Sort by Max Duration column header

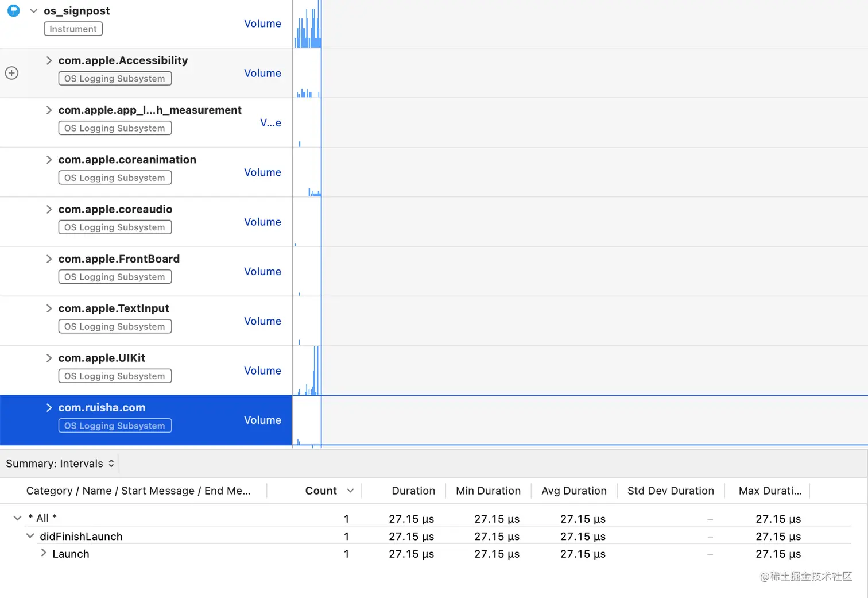point(770,491)
